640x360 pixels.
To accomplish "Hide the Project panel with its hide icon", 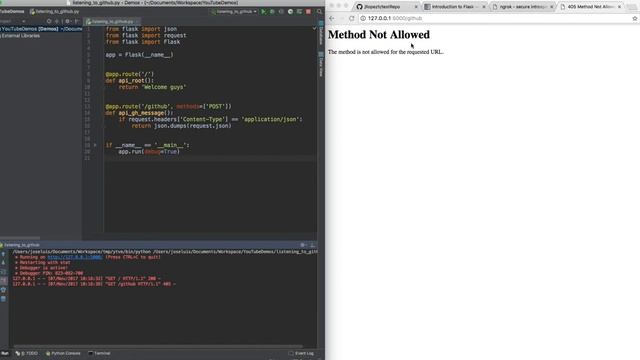I will (77, 21).
